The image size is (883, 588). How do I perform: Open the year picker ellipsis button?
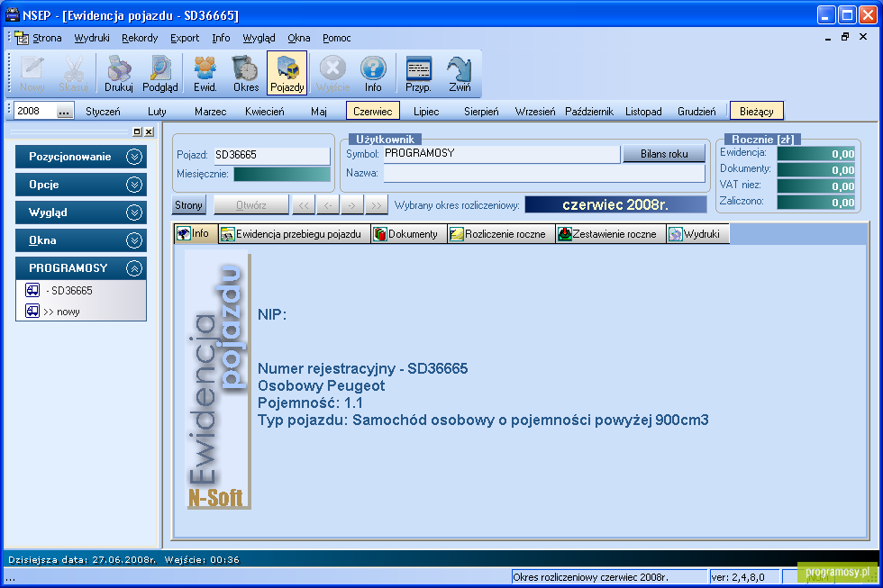click(x=64, y=111)
